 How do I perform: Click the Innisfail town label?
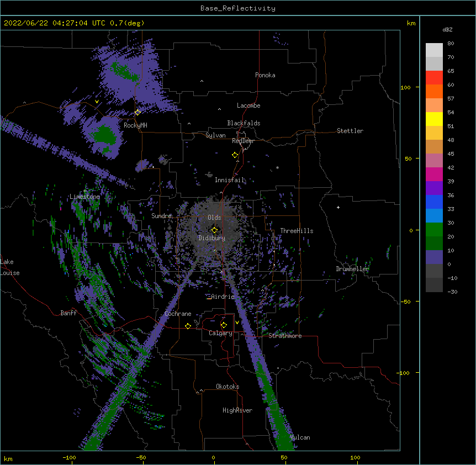pyautogui.click(x=230, y=180)
